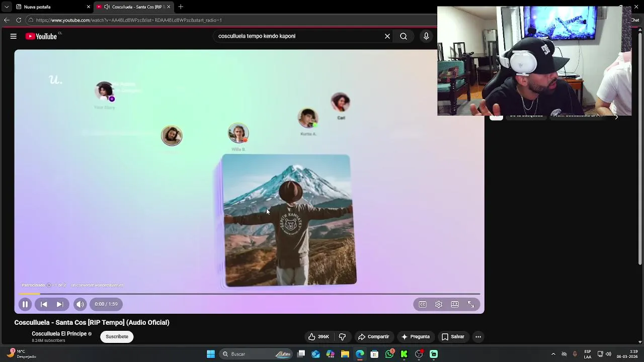
Task: Skip to the previous video
Action: pyautogui.click(x=44, y=304)
